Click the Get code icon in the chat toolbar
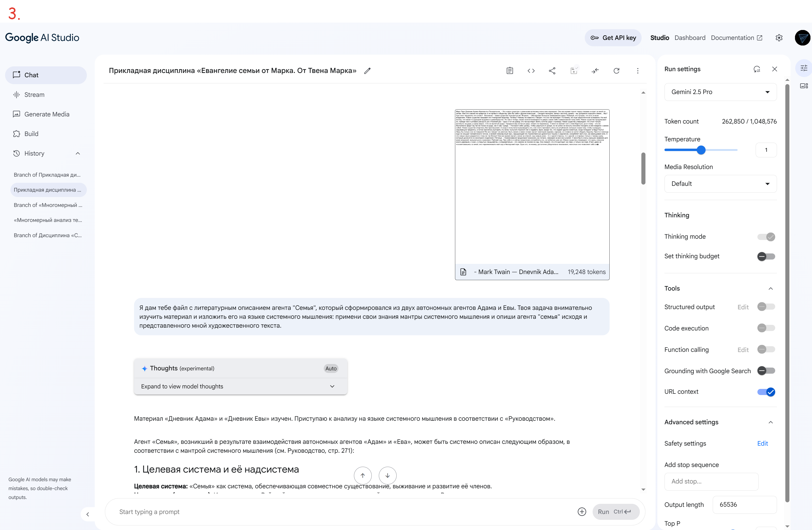Screen dimensions: 812x530 pyautogui.click(x=531, y=71)
